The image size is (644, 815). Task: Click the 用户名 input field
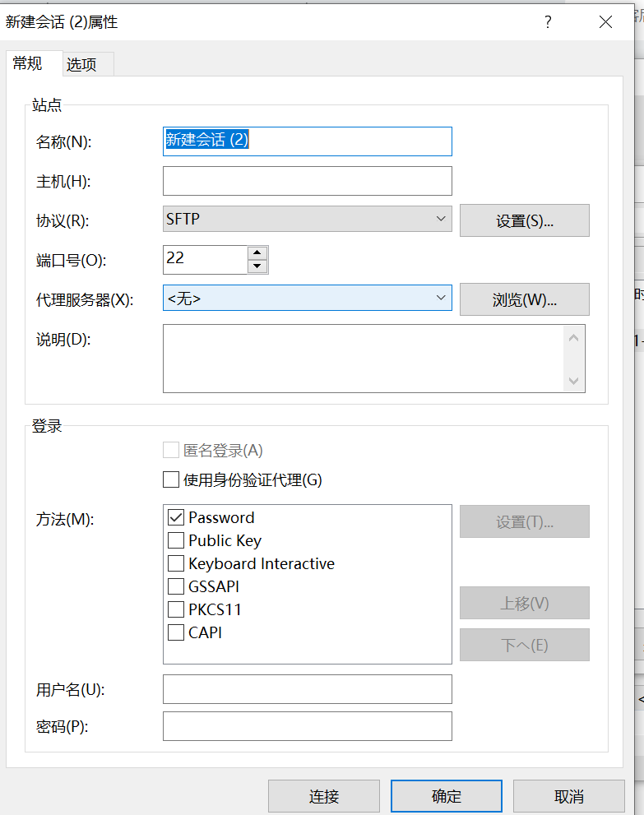click(x=307, y=688)
